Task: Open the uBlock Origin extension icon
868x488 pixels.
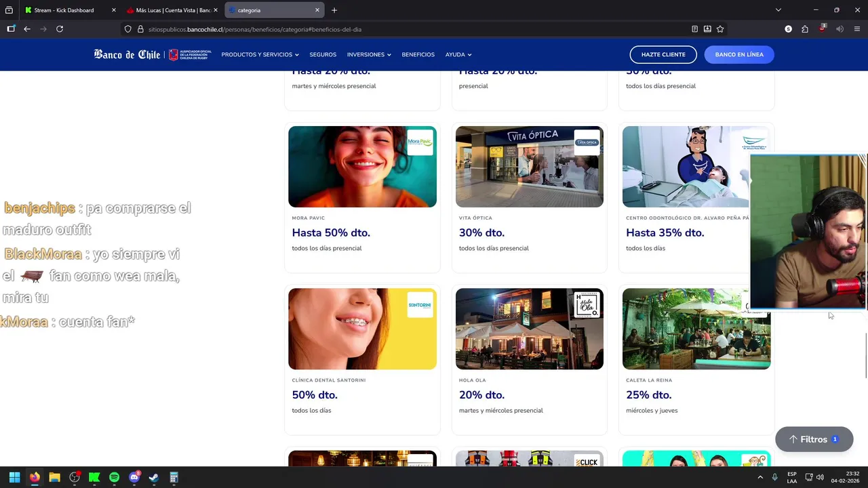Action: 823,29
